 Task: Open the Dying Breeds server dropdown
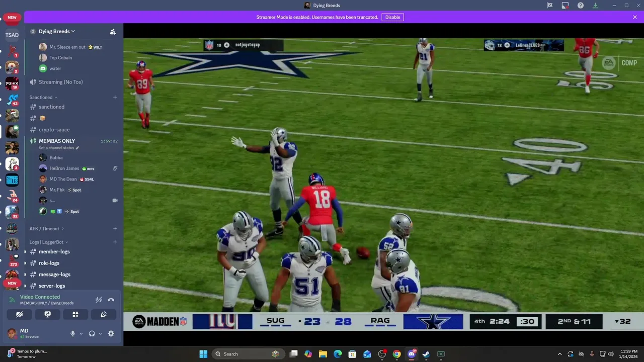(57, 31)
